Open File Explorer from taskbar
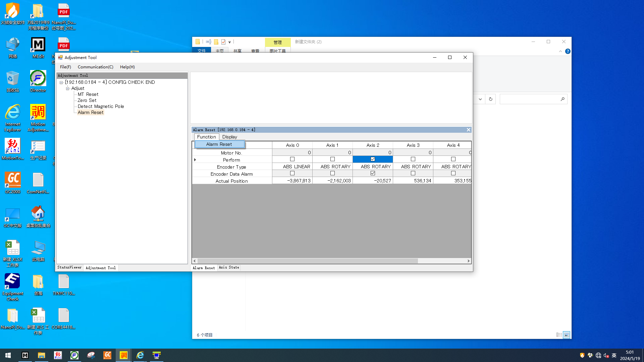Viewport: 644px width, 362px height. 41,355
